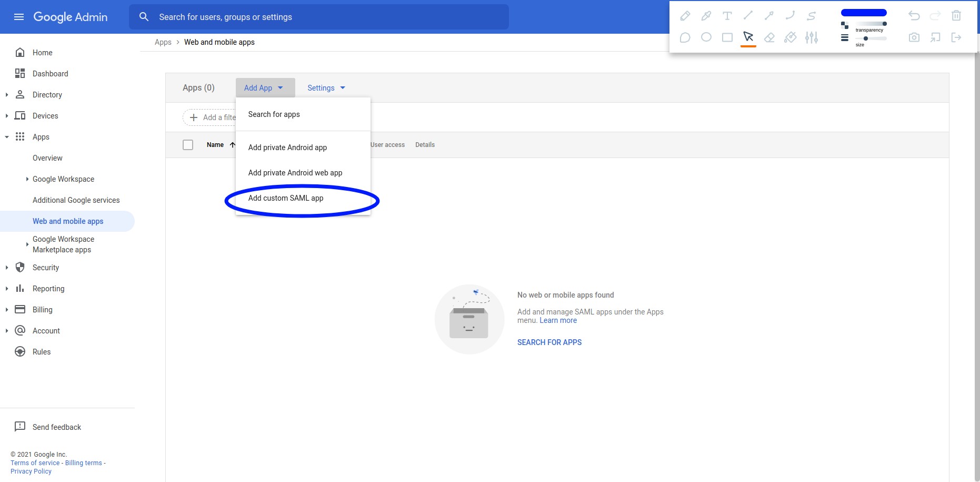This screenshot has width=980, height=482.
Task: Click the User access column header
Action: pos(387,145)
